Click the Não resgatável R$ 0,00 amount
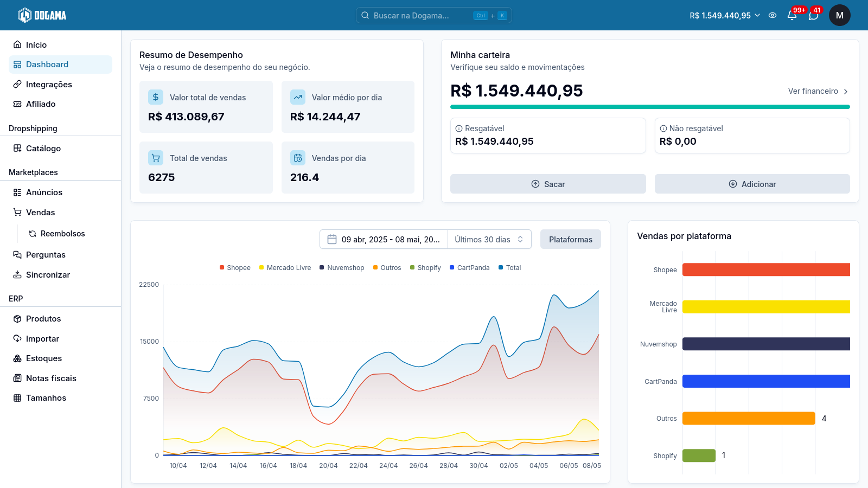Image resolution: width=868 pixels, height=488 pixels. point(678,142)
